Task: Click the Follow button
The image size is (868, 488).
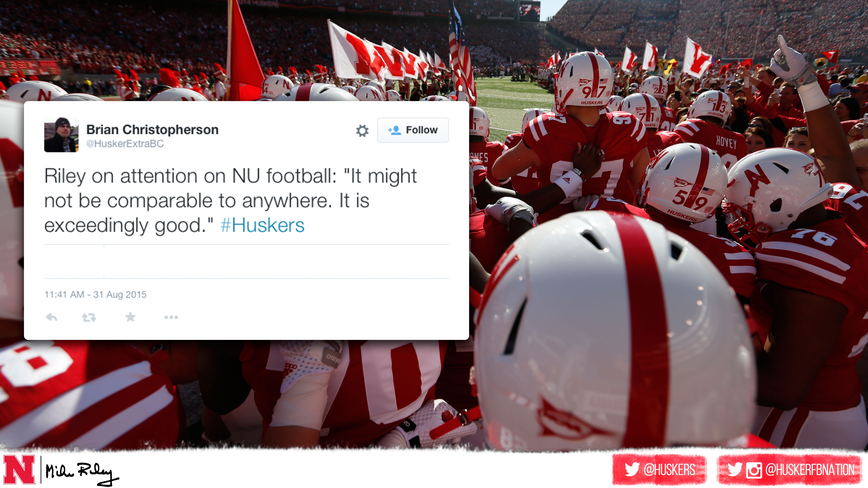Action: 413,130
